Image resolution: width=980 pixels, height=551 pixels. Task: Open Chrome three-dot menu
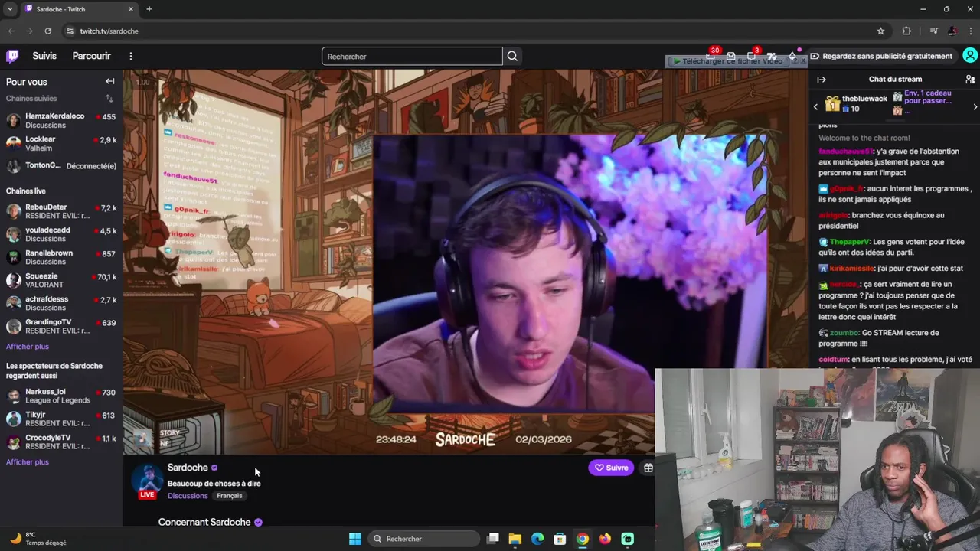pyautogui.click(x=971, y=31)
